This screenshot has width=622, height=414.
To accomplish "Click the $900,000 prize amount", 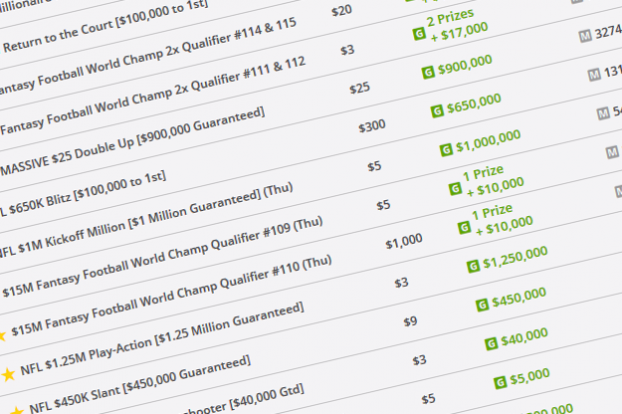I will [465, 65].
